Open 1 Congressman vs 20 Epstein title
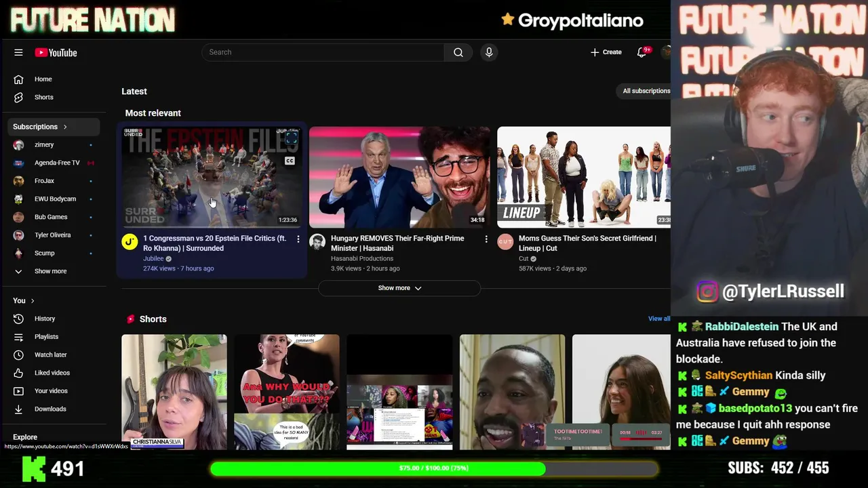 click(214, 243)
